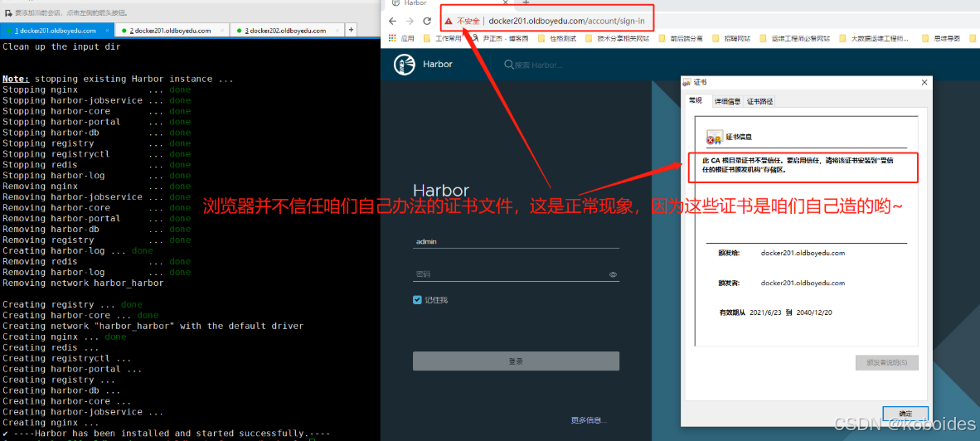Open 思维导图 bookmark folder

pos(942,38)
